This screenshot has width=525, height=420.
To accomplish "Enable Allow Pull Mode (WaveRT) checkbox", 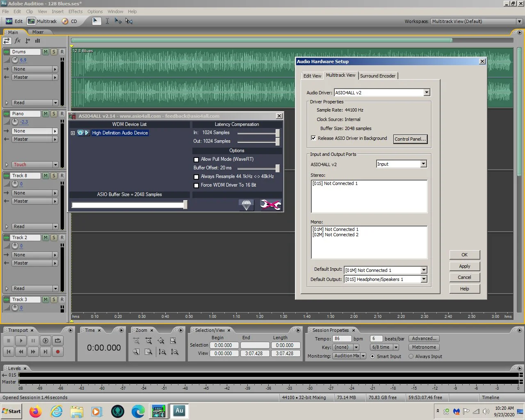I will pyautogui.click(x=196, y=160).
